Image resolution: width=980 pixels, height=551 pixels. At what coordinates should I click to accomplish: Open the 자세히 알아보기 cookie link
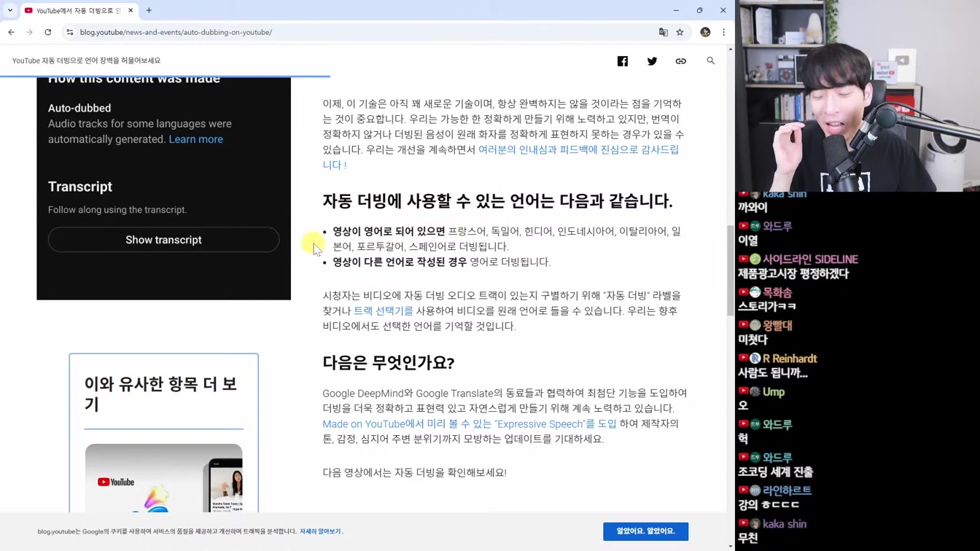click(x=320, y=531)
